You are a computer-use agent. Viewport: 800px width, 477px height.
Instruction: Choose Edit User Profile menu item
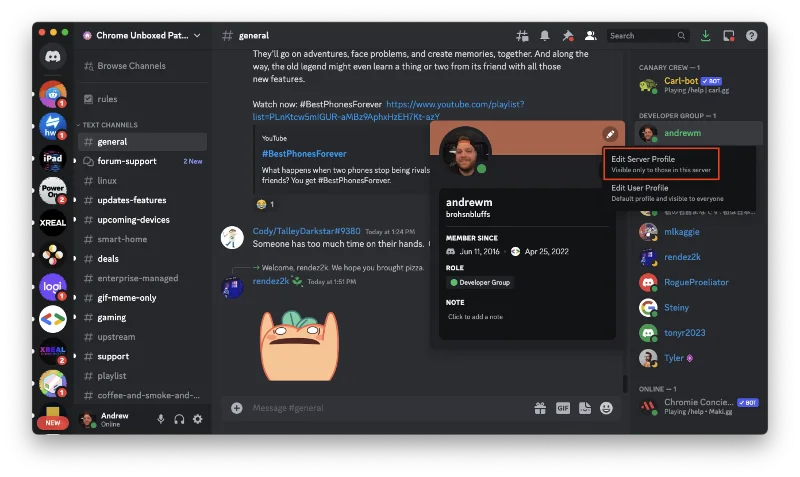667,192
